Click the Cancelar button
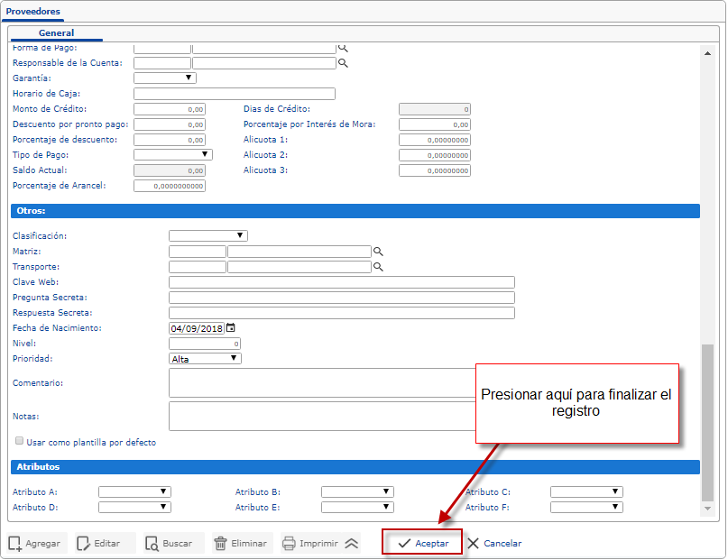The width and height of the screenshot is (728, 560). [x=494, y=544]
